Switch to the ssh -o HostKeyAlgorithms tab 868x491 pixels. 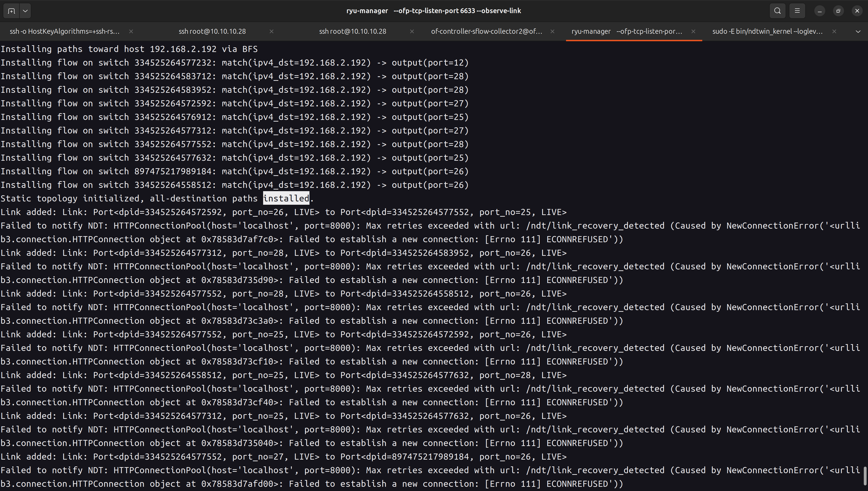65,31
